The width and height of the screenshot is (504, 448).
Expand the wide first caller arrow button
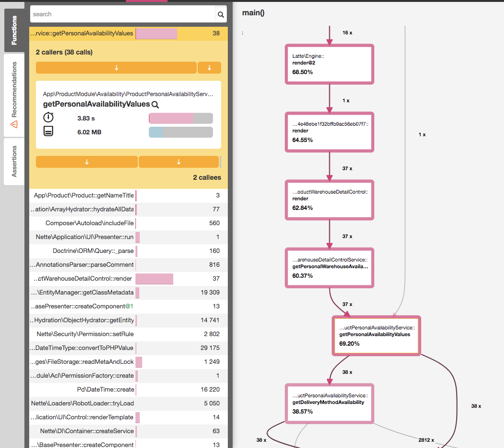click(116, 68)
